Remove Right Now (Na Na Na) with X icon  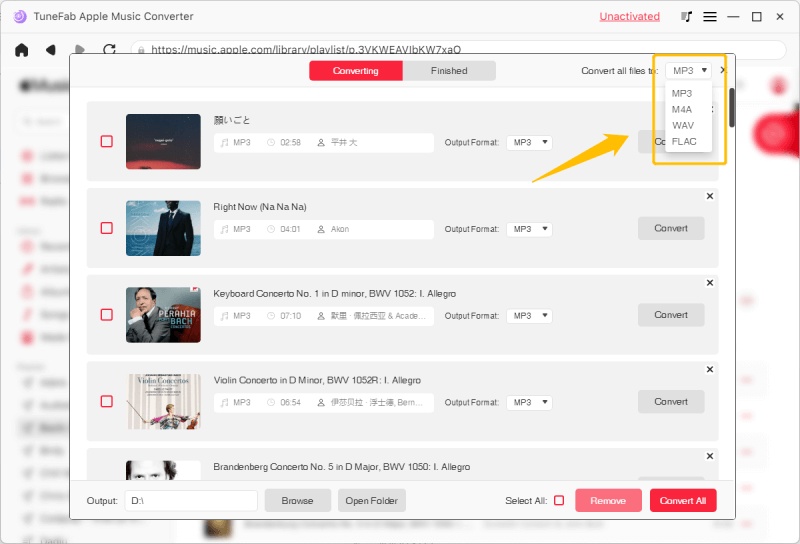(710, 197)
